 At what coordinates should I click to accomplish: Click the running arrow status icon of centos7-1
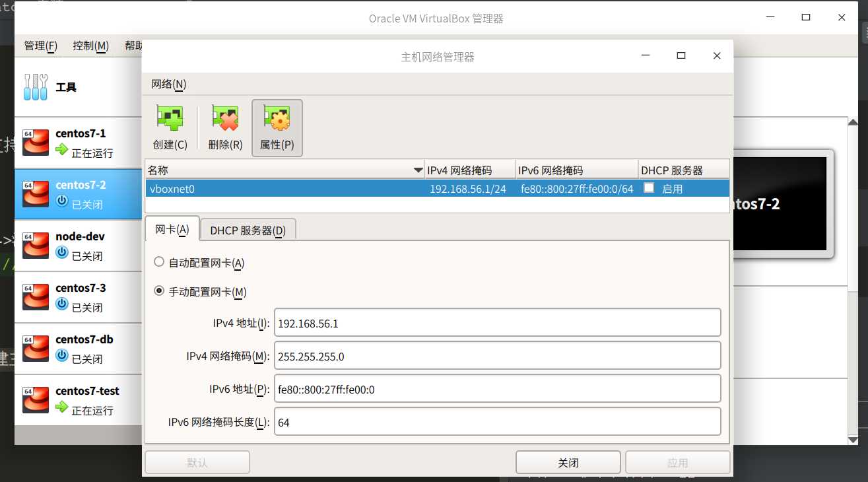(x=62, y=149)
